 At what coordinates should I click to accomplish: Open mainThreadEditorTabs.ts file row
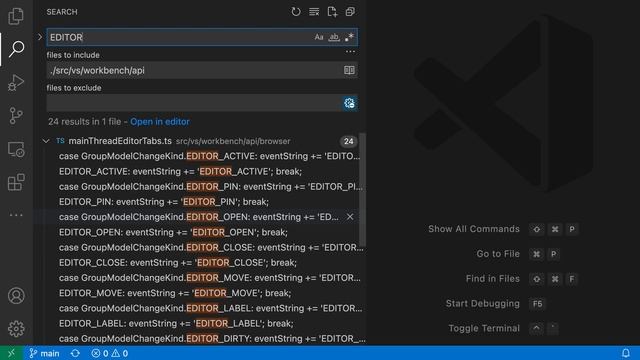point(200,141)
